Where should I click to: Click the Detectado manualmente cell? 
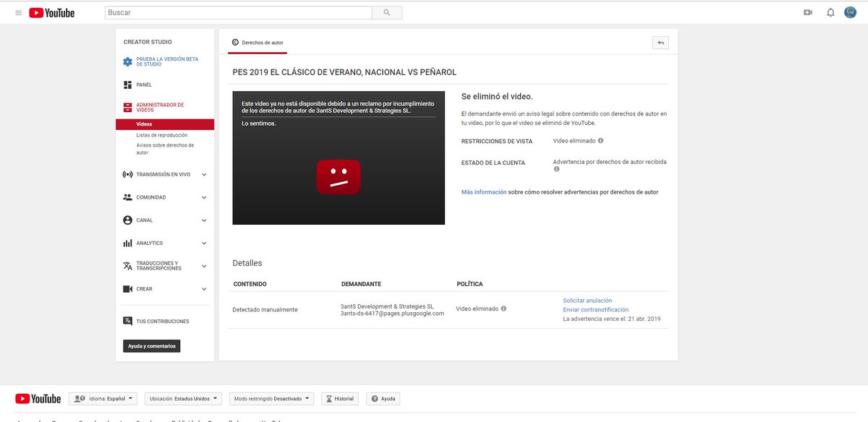(265, 310)
